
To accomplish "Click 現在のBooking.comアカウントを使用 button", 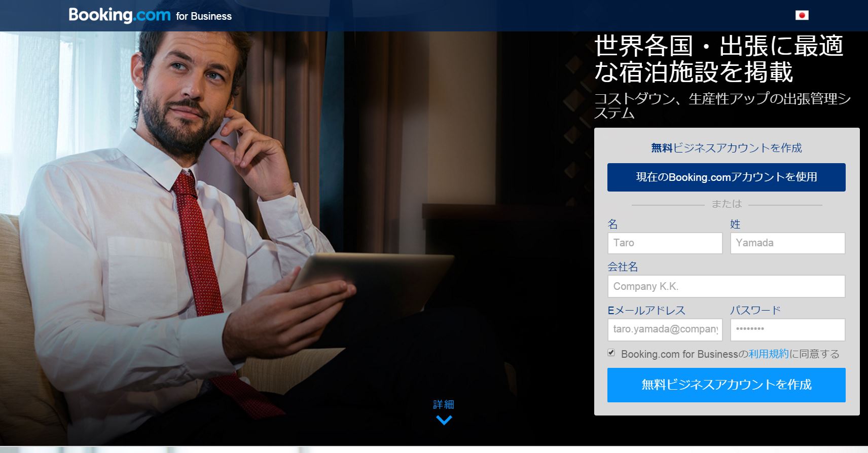I will tap(726, 177).
